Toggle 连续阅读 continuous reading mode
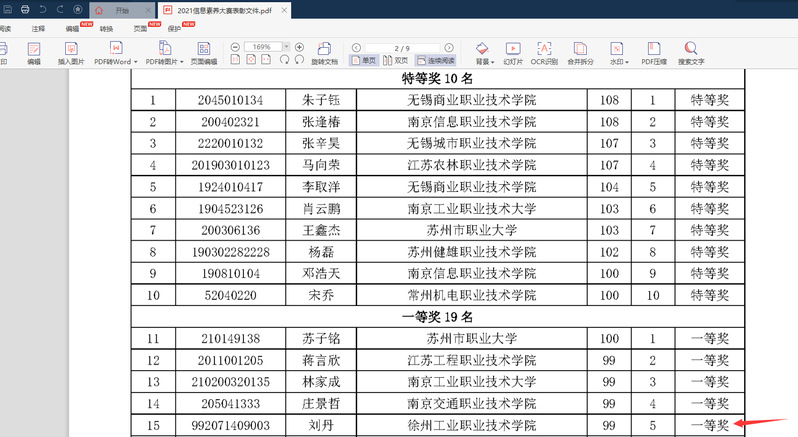The height and width of the screenshot is (437, 798). pyautogui.click(x=435, y=61)
